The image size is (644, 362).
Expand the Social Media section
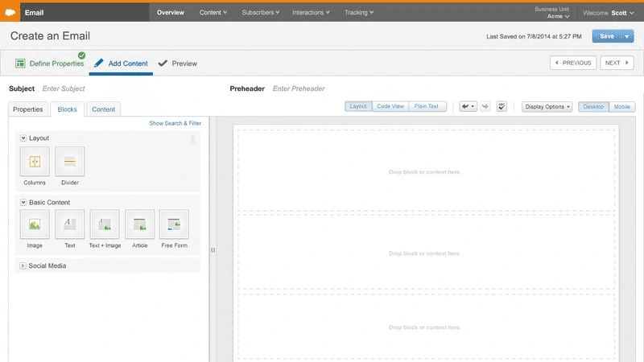(x=23, y=265)
